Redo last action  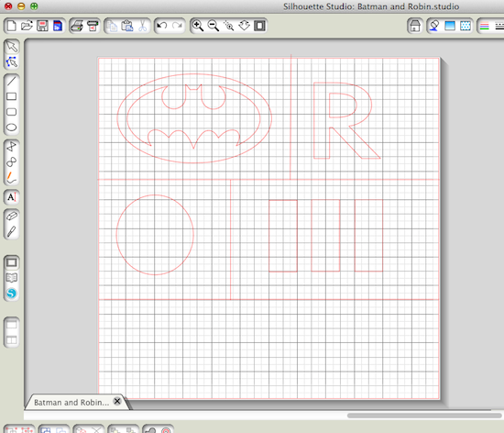(177, 26)
